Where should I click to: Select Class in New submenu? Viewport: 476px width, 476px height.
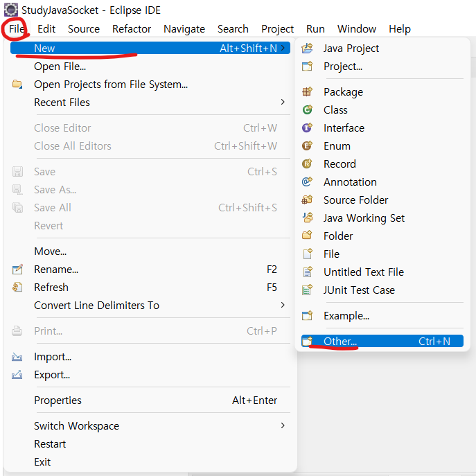(x=382, y=109)
